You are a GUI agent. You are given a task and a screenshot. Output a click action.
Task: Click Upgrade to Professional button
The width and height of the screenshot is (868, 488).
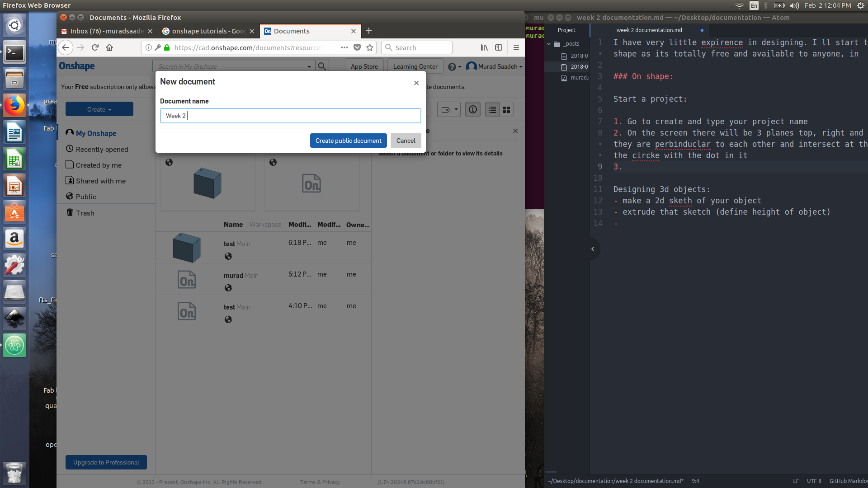point(106,462)
